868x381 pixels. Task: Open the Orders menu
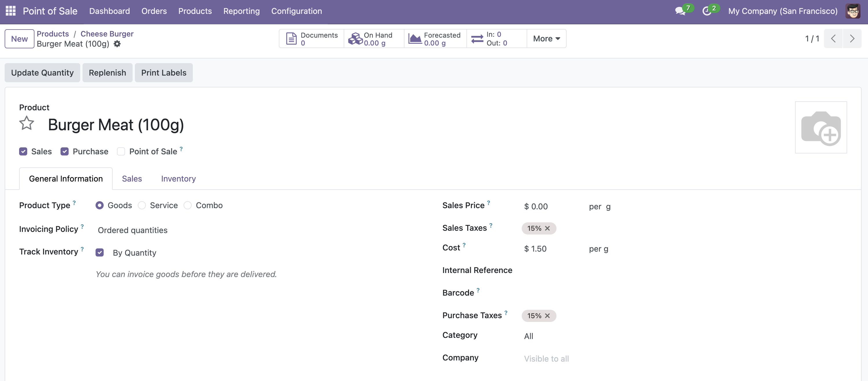(x=154, y=11)
